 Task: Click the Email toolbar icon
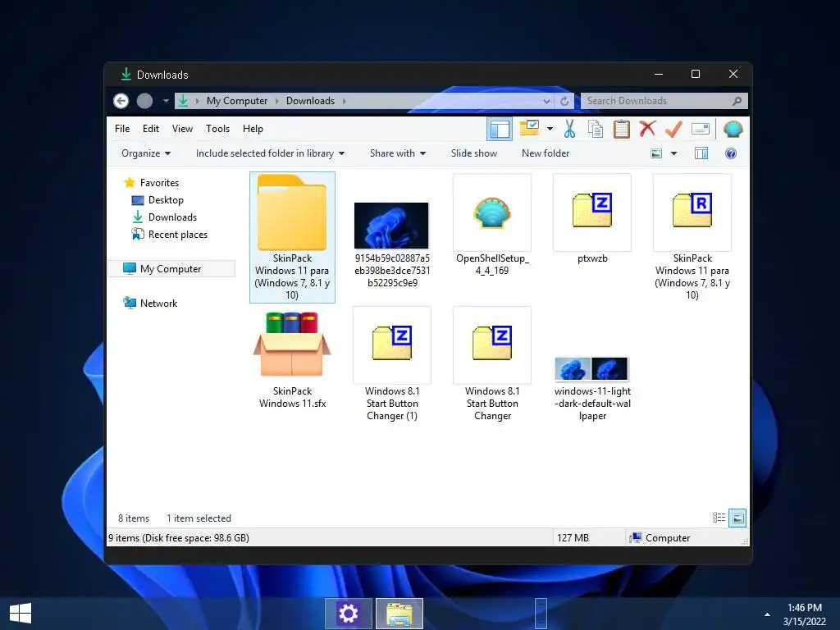[701, 129]
